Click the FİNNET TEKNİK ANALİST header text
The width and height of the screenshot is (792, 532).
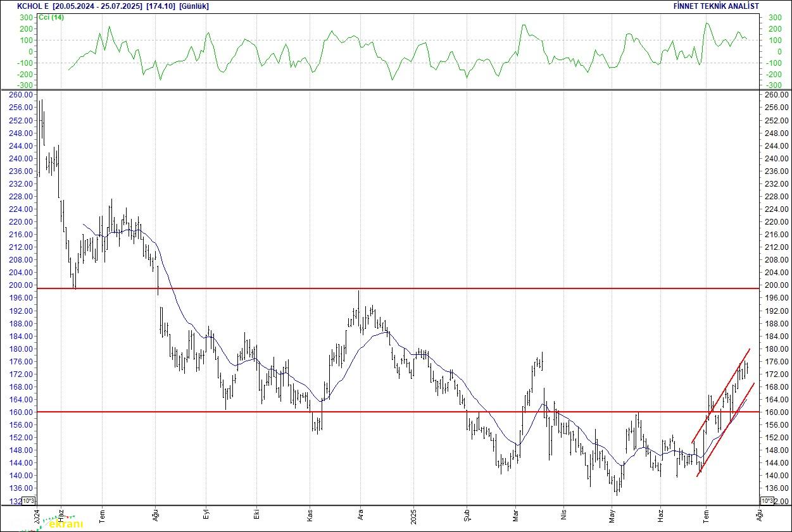coord(717,6)
